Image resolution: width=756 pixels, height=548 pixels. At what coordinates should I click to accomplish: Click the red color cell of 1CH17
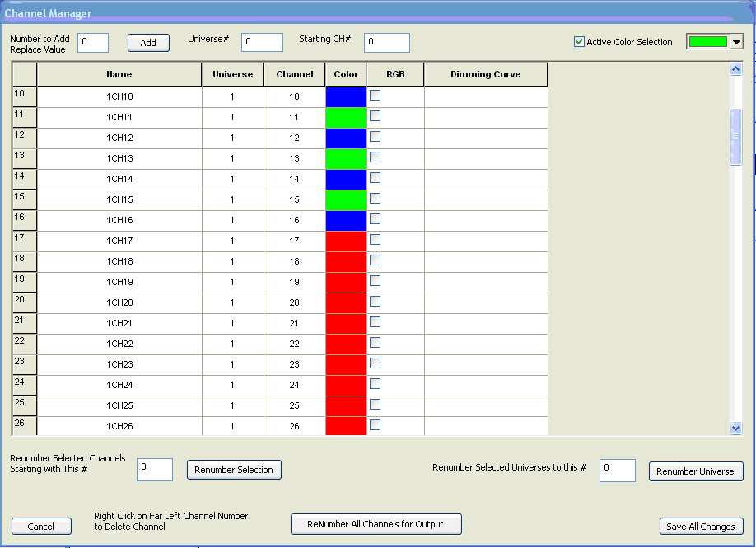tap(346, 241)
